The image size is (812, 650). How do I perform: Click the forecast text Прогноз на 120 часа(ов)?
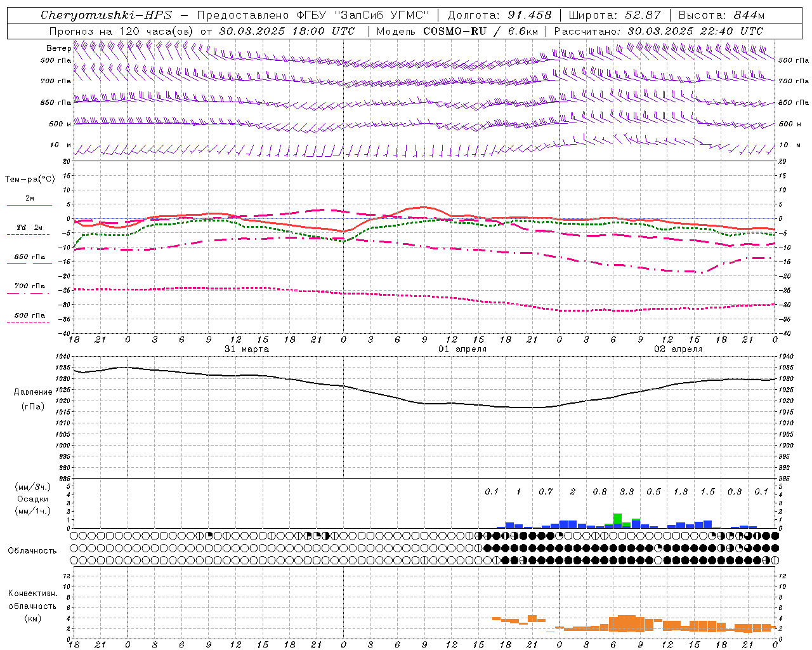tap(122, 31)
